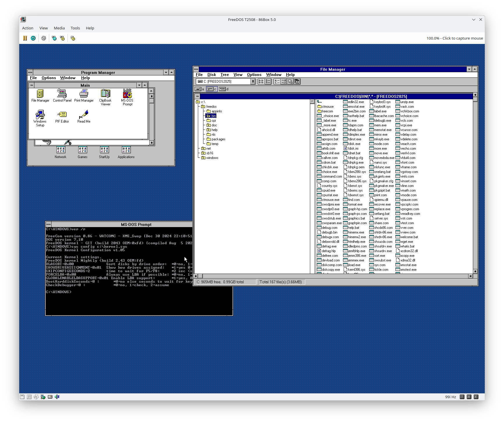Open the PIF Editor icon
Screen dimensions: 504x423
pyautogui.click(x=62, y=116)
